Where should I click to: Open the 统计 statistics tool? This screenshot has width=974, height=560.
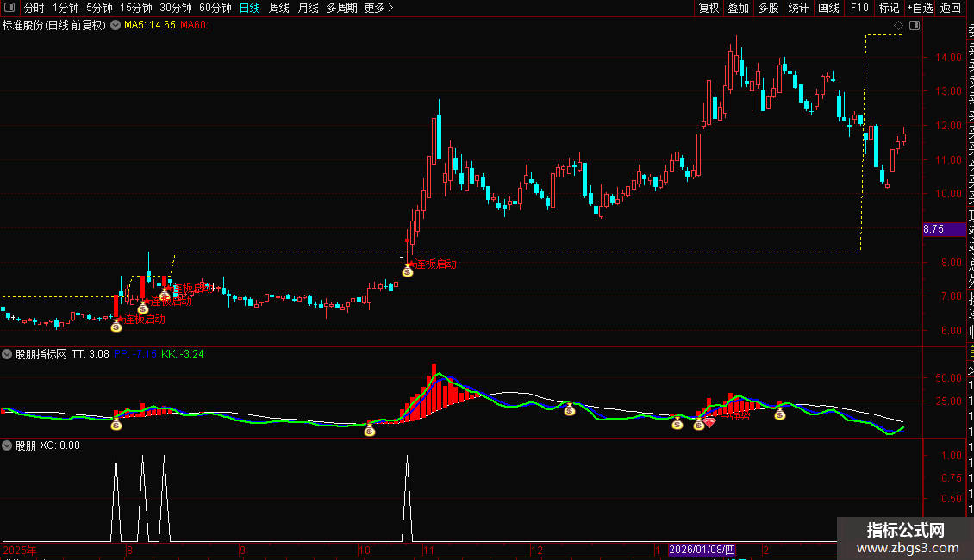click(x=798, y=8)
